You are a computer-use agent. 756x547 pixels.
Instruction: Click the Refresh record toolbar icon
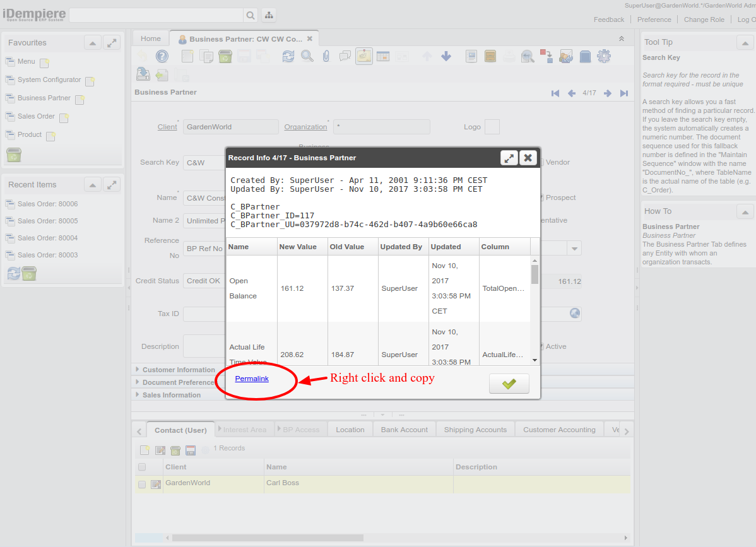288,56
